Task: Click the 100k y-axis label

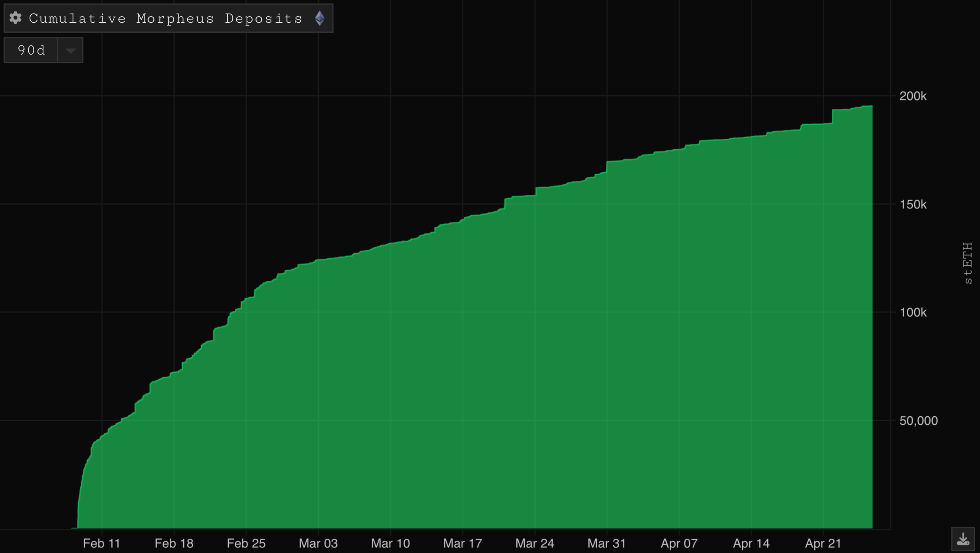Action: 913,313
